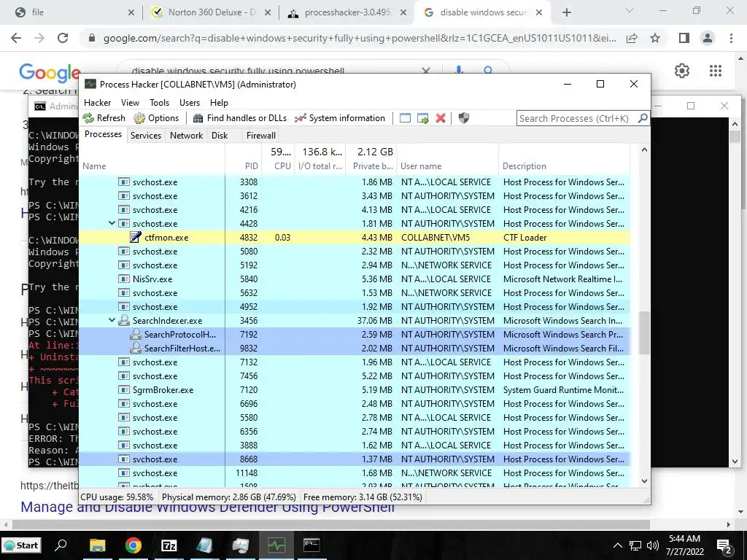Select the SearchProtocolHost process row

click(x=355, y=334)
